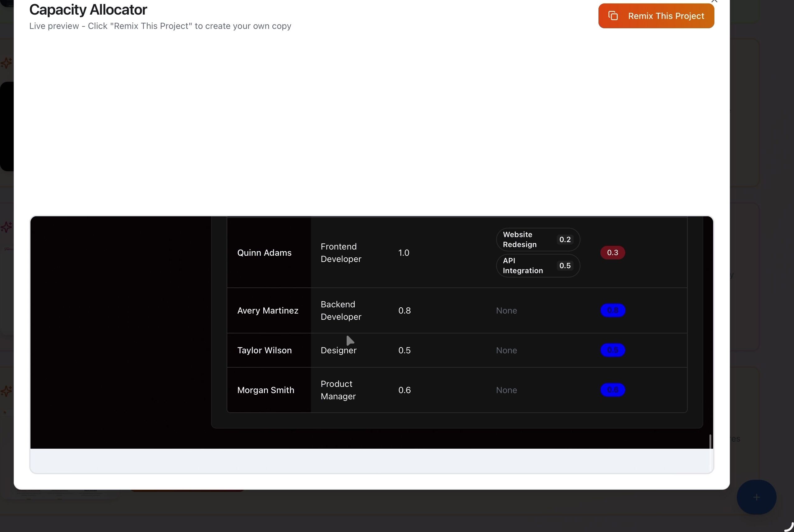The height and width of the screenshot is (532, 794).
Task: Click the Capacity Allocator title heading
Action: point(88,10)
